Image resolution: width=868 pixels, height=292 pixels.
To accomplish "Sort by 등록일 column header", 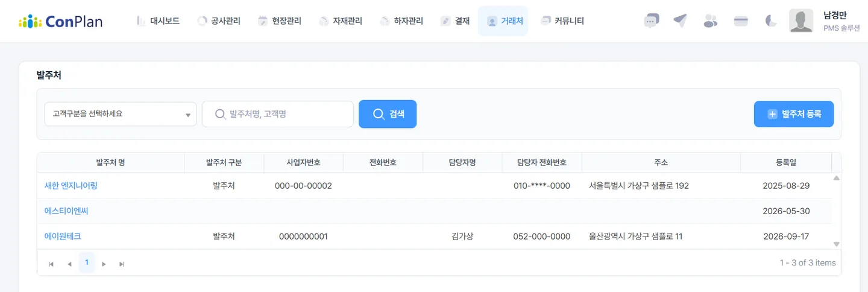I will point(786,163).
